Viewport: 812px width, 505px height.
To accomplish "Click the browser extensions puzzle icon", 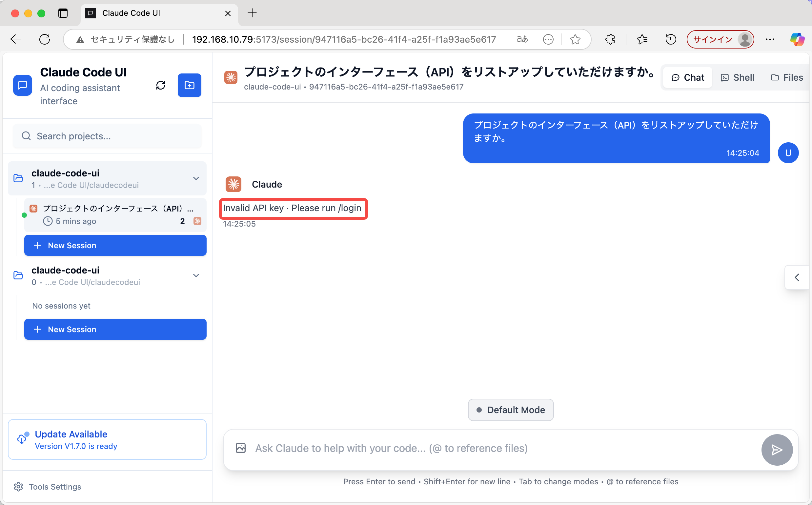I will (x=610, y=39).
